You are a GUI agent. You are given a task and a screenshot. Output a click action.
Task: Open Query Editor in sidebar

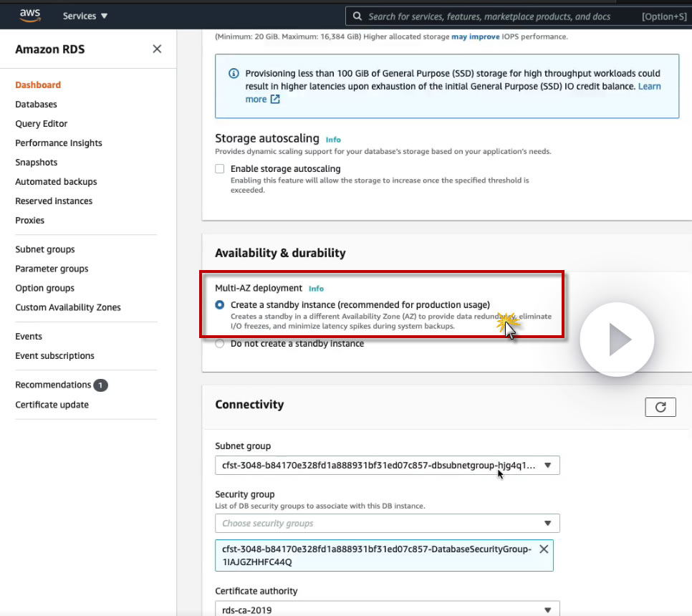point(42,123)
